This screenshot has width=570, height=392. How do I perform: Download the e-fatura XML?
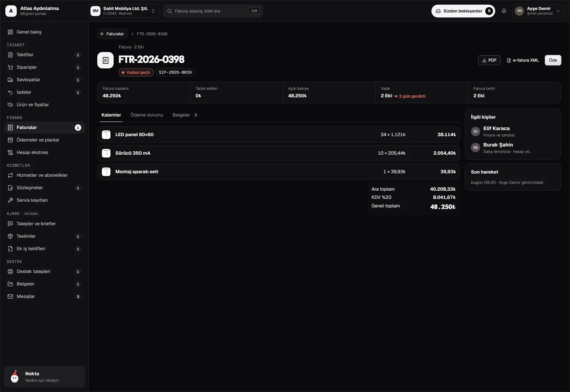523,60
